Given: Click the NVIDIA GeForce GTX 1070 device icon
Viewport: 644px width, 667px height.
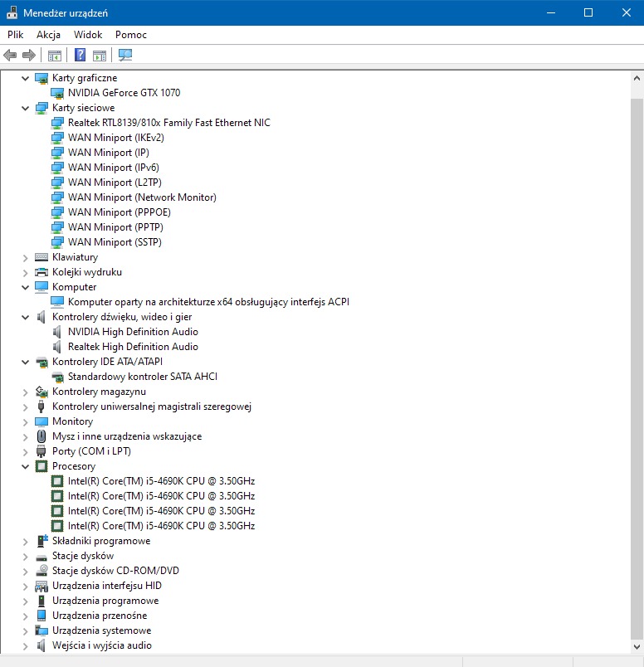Looking at the screenshot, I should (x=57, y=93).
